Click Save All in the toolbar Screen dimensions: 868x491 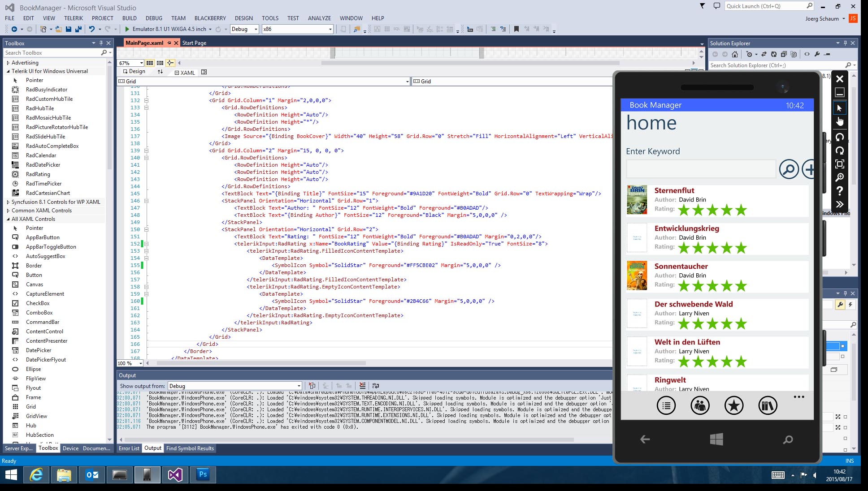click(x=78, y=29)
